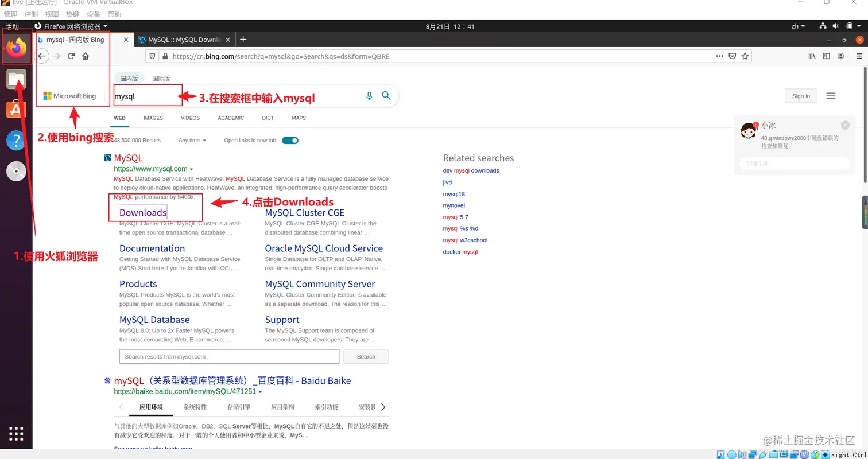868x459 pixels.
Task: Open the system menu arrow in top bar
Action: coord(860,26)
